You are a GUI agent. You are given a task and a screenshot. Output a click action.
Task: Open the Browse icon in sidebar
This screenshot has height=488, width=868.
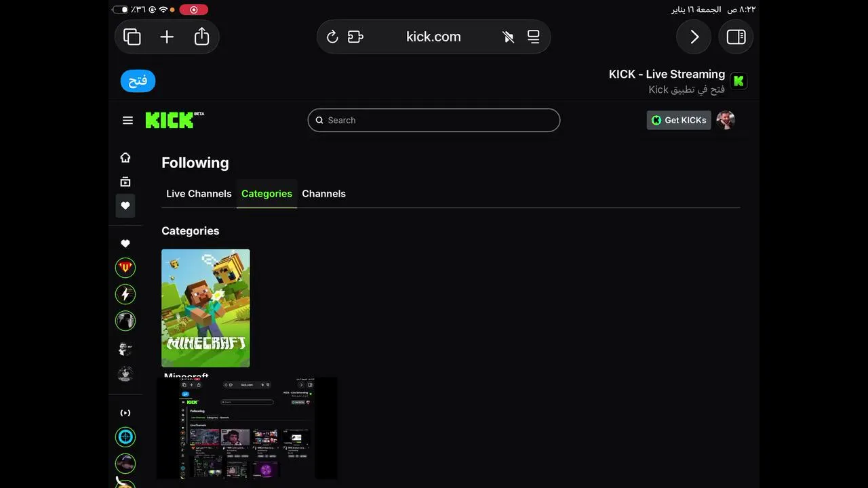[x=125, y=182]
